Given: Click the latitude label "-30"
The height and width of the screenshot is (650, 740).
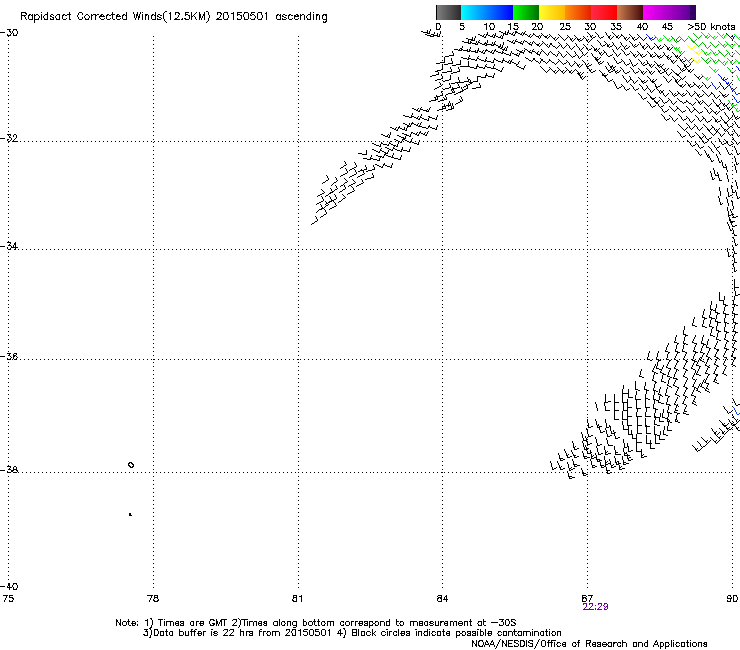Looking at the screenshot, I should [x=9, y=33].
